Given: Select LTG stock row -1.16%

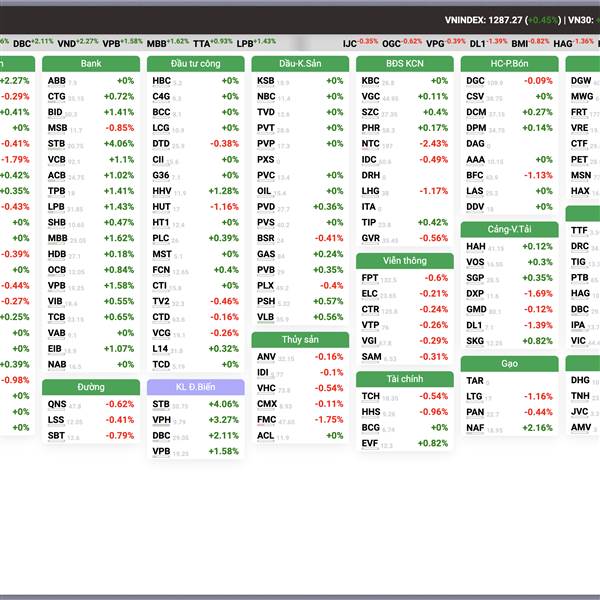Looking at the screenshot, I should (x=509, y=396).
